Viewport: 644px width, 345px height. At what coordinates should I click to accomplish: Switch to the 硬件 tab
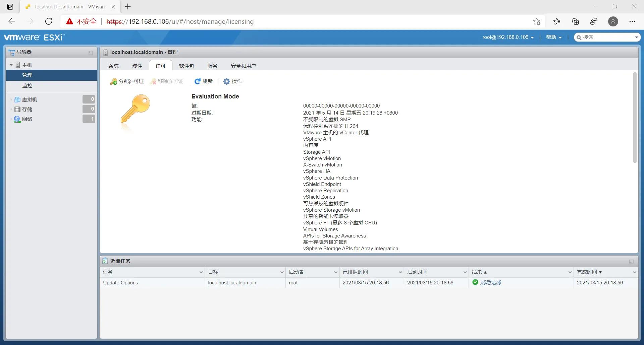point(137,66)
